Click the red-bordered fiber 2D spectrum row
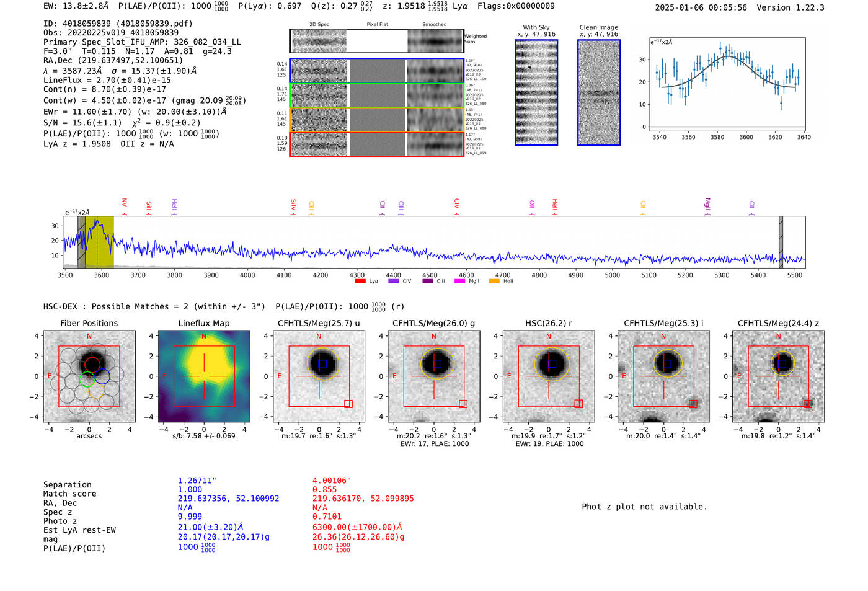868x591 pixels. (x=377, y=144)
